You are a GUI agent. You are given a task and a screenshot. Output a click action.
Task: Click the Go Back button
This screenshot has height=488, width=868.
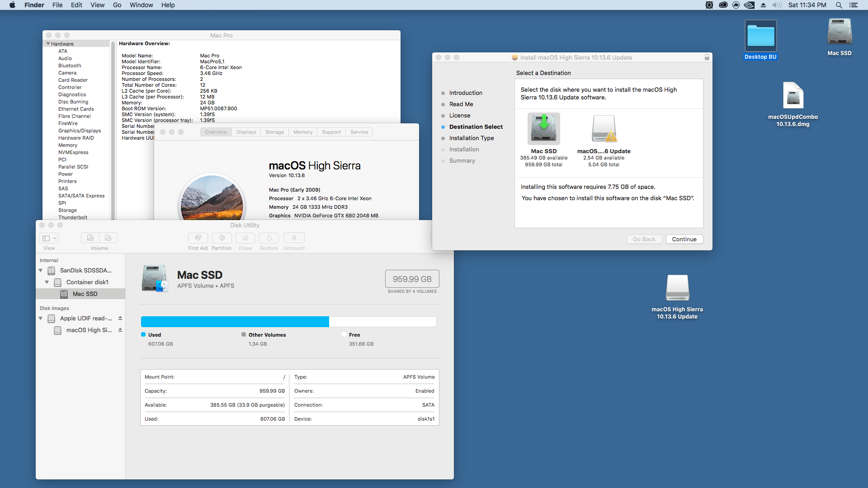[x=644, y=239]
